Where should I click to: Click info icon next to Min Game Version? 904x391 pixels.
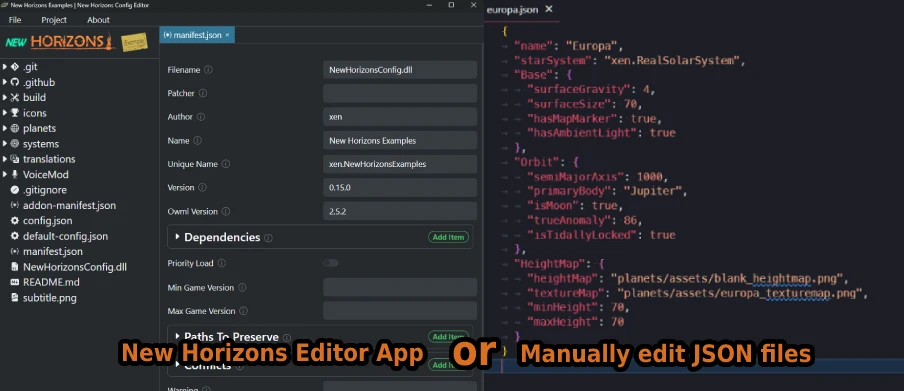click(242, 287)
